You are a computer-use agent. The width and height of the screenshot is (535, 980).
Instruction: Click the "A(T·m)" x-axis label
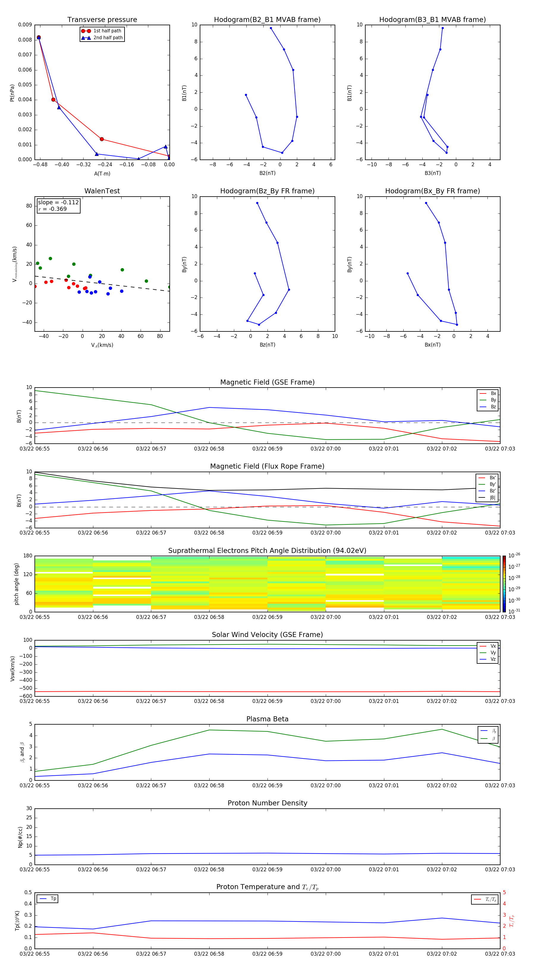point(102,174)
